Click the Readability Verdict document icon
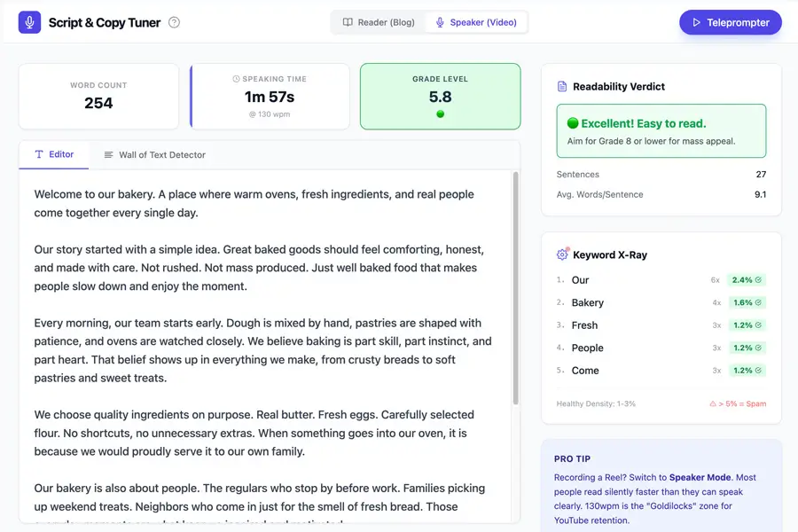Screen dimensions: 798x532 pyautogui.click(x=562, y=87)
